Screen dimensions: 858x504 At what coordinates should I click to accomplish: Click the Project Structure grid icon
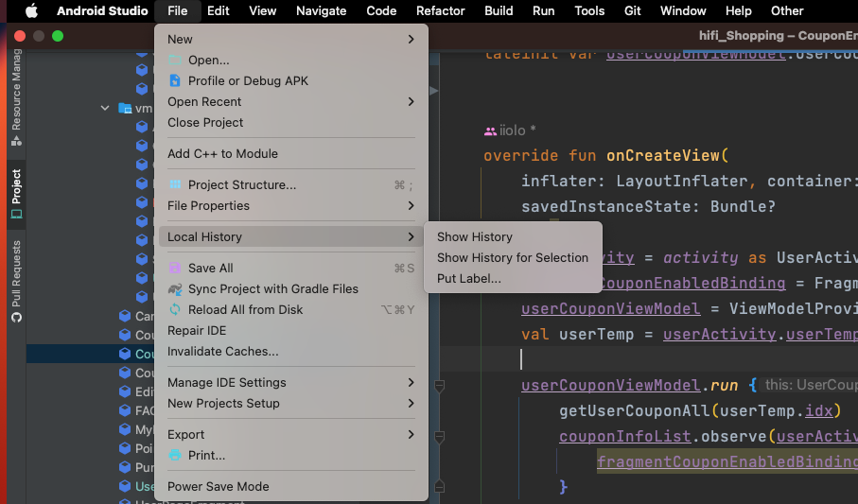175,184
